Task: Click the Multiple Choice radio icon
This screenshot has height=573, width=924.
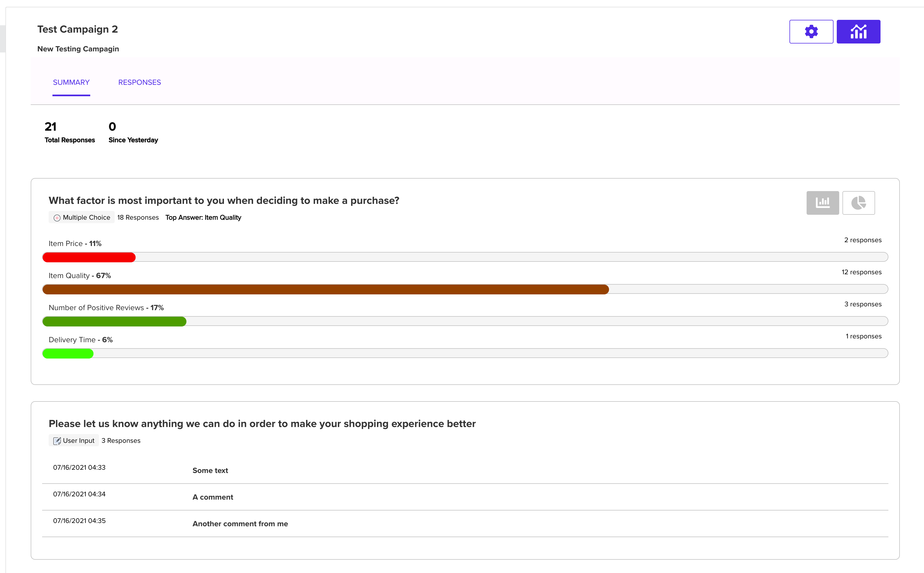Action: click(57, 217)
